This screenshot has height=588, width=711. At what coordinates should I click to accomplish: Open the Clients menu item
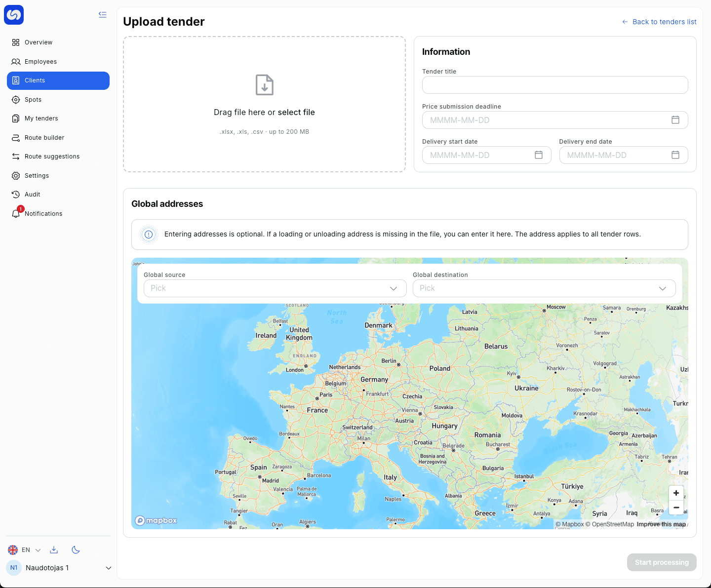(x=58, y=80)
